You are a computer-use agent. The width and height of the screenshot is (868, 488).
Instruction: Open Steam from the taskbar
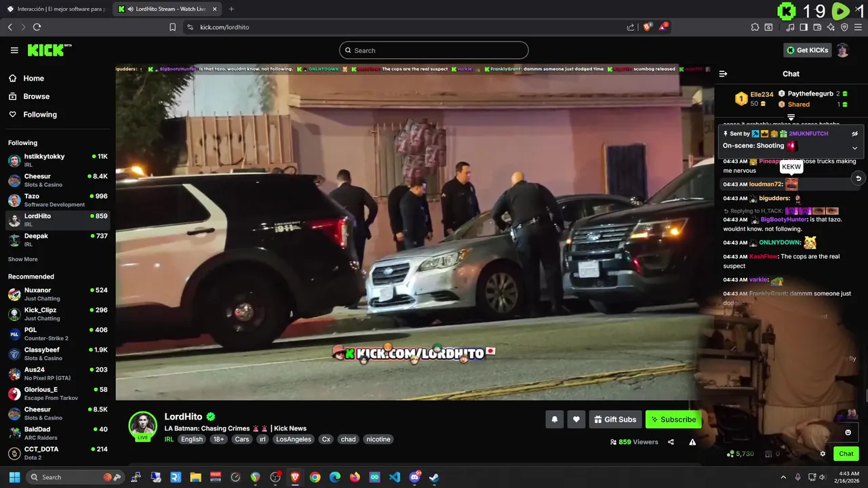434,477
